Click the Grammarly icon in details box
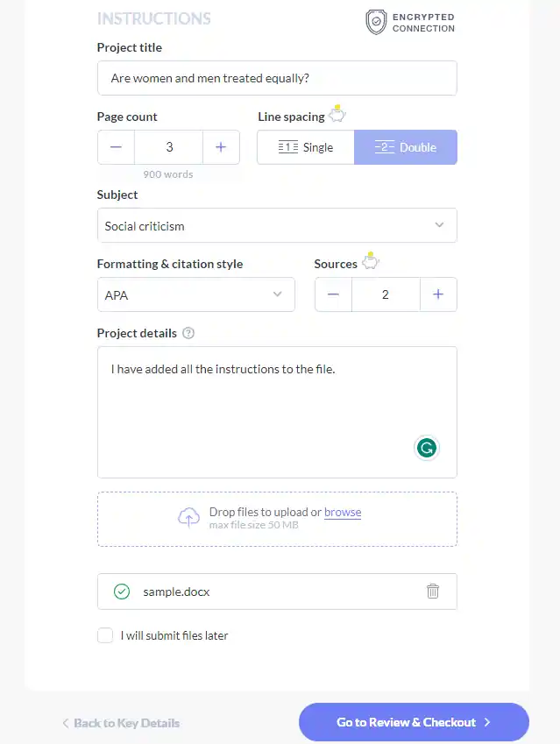Screen dimensions: 560x744 (427, 448)
